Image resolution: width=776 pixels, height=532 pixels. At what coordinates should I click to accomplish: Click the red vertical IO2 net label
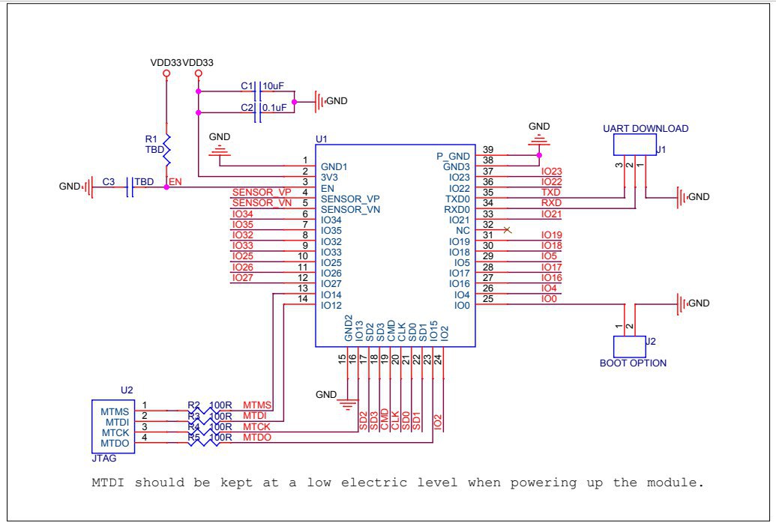(438, 422)
